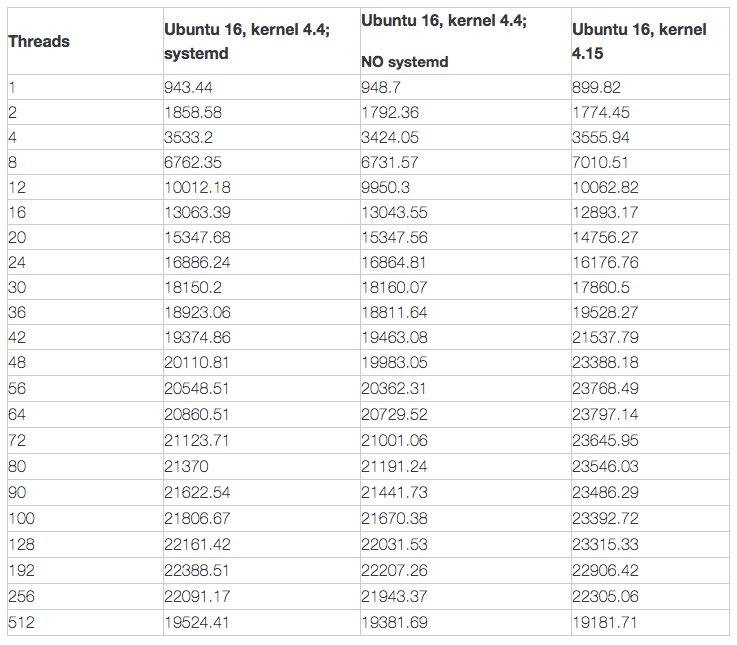Select the 12893.17 cell

605,212
